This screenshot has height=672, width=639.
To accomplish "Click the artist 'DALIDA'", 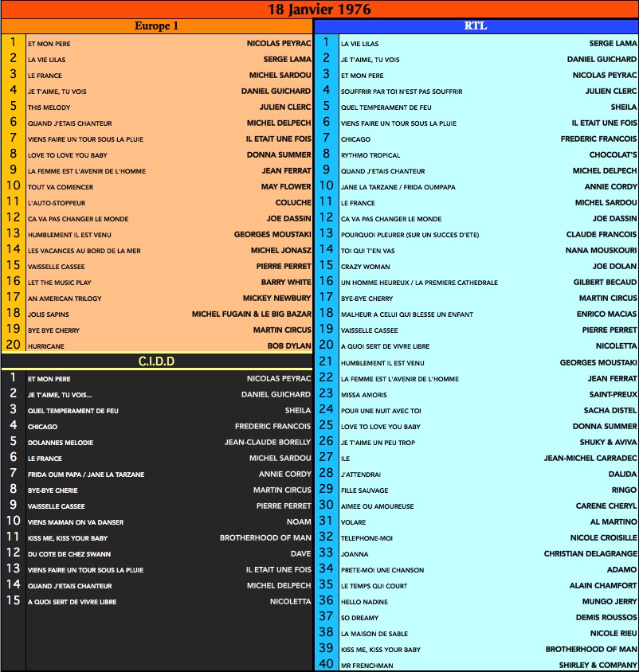I will tap(623, 474).
